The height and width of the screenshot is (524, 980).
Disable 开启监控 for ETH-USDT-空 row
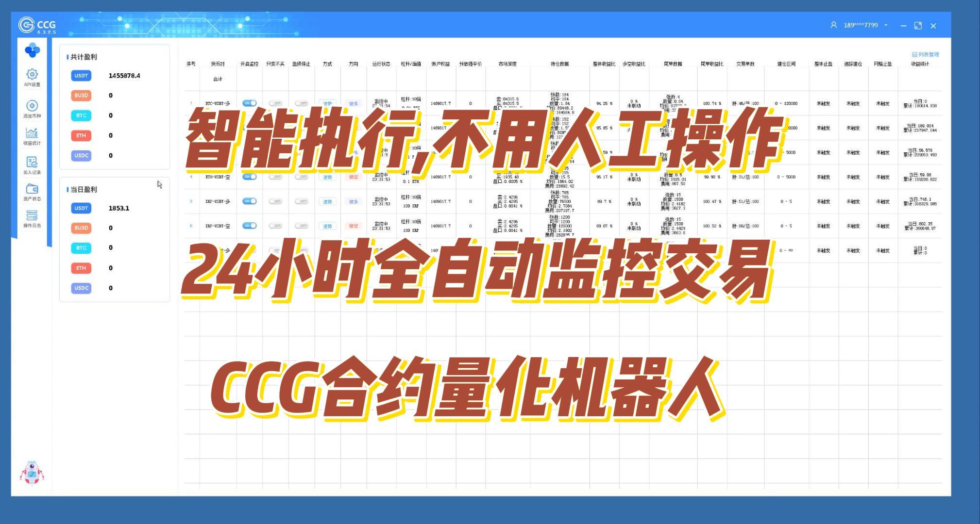coord(250,177)
